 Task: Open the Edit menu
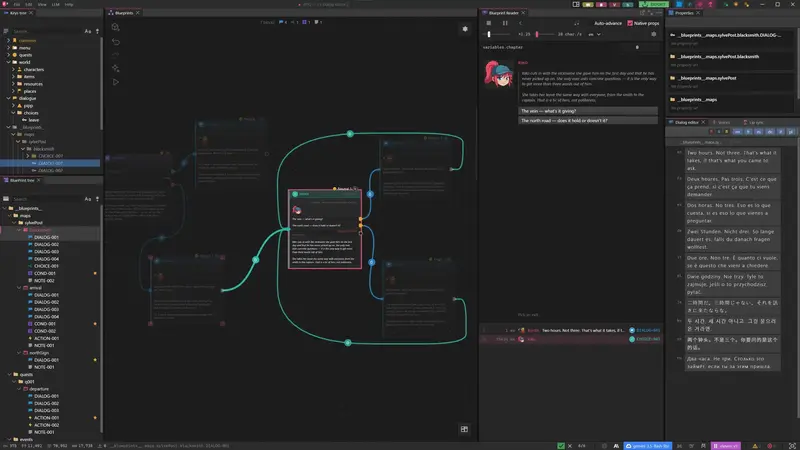coord(29,4)
